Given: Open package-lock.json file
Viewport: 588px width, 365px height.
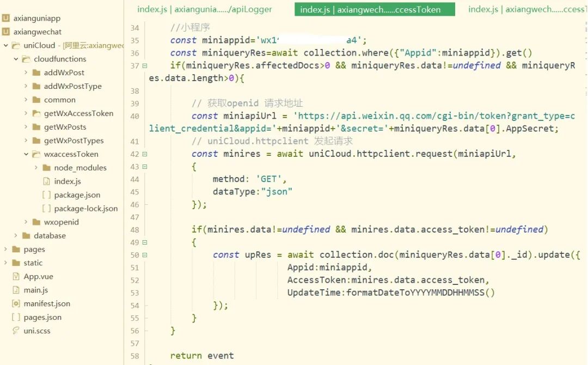Looking at the screenshot, I should pos(86,208).
